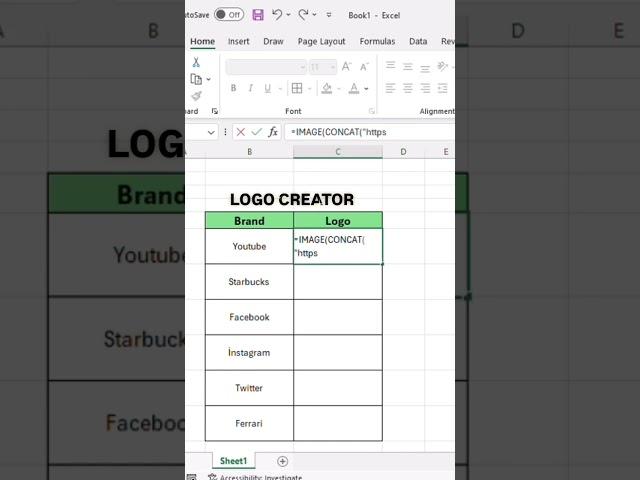This screenshot has height=480, width=640.
Task: Switch to the Home tab
Action: tap(202, 41)
